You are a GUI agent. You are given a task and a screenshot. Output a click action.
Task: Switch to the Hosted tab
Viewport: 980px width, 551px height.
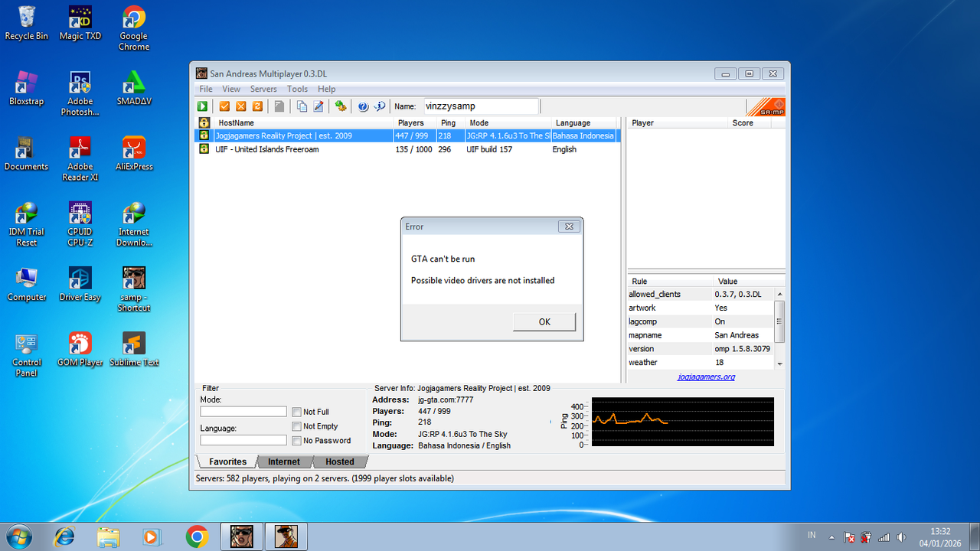tap(340, 461)
